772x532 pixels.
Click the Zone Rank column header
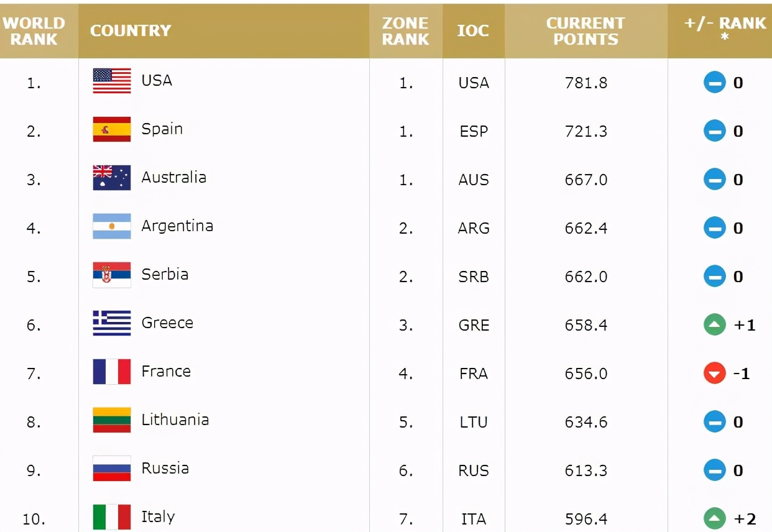point(405,31)
